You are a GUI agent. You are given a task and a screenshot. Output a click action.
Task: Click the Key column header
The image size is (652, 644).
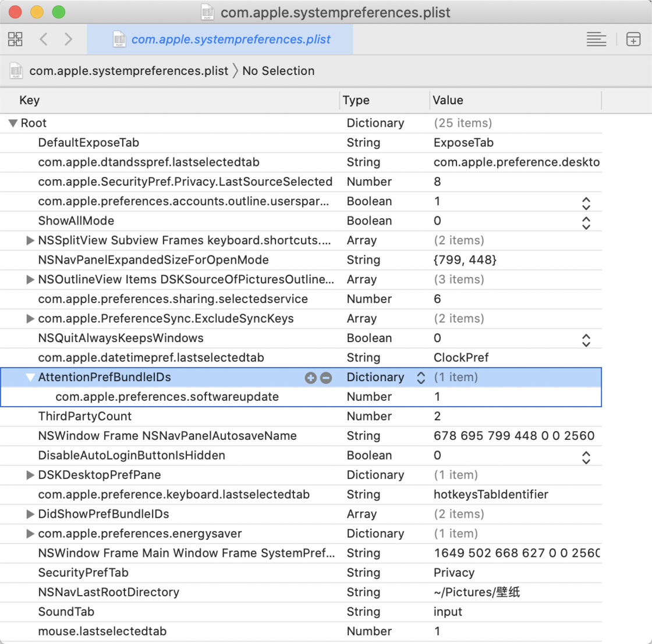[30, 100]
